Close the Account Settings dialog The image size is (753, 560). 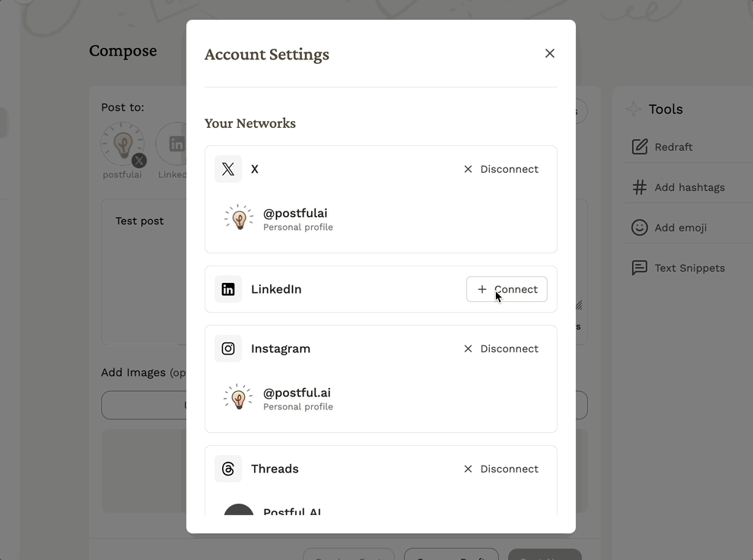[550, 53]
